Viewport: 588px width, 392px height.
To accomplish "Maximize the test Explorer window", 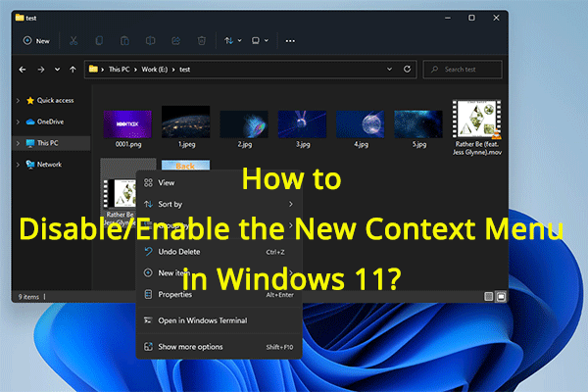I will (x=471, y=18).
